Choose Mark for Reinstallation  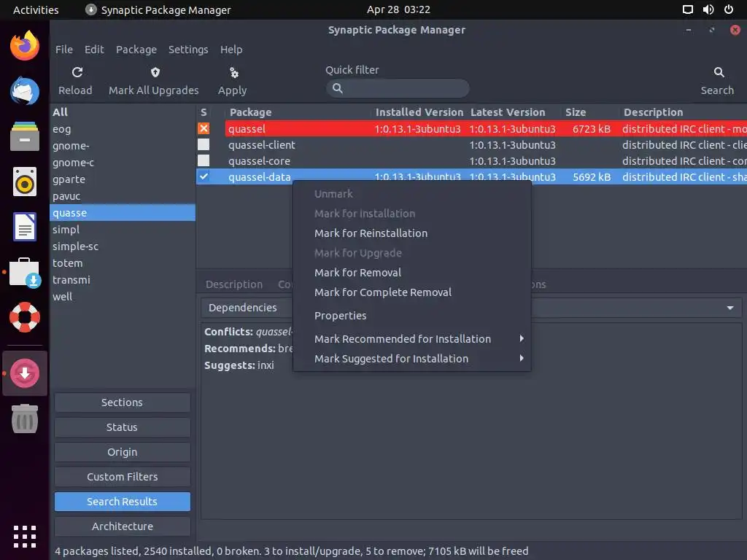[x=371, y=233]
